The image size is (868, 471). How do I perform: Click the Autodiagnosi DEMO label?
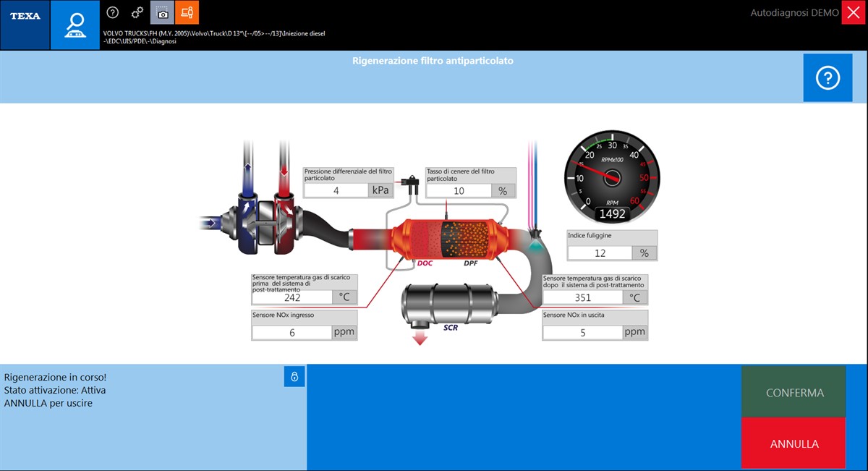click(x=794, y=12)
